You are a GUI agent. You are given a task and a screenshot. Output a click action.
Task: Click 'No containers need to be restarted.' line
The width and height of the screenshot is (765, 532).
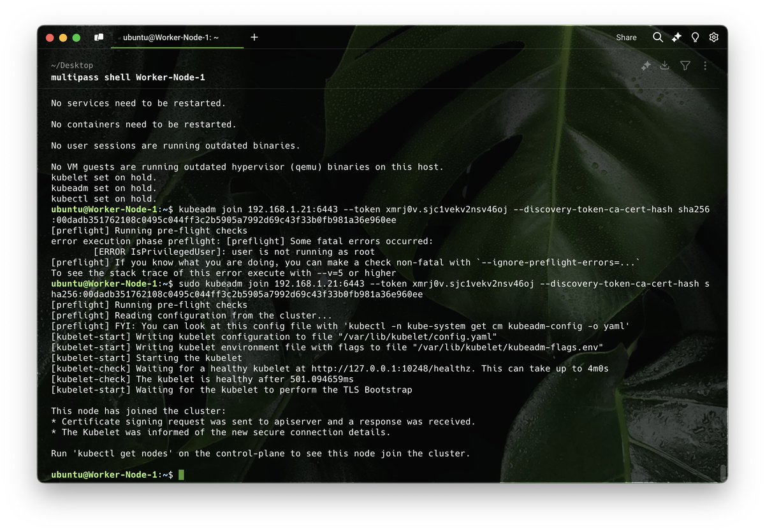click(x=144, y=124)
